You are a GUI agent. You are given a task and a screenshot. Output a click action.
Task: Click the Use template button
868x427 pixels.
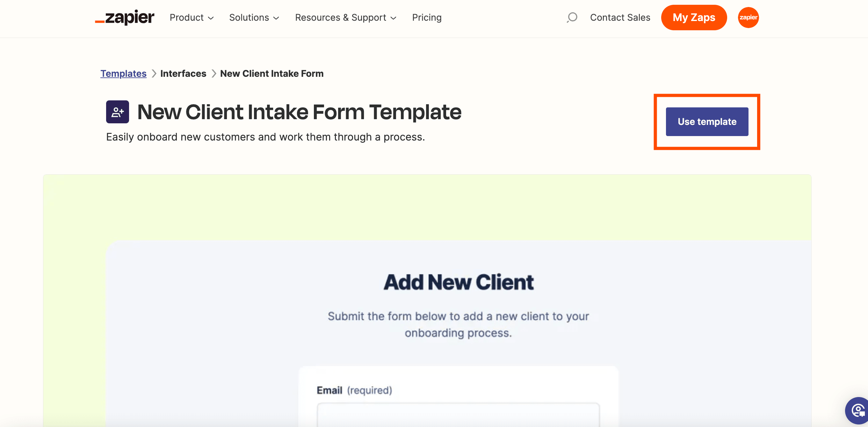707,121
